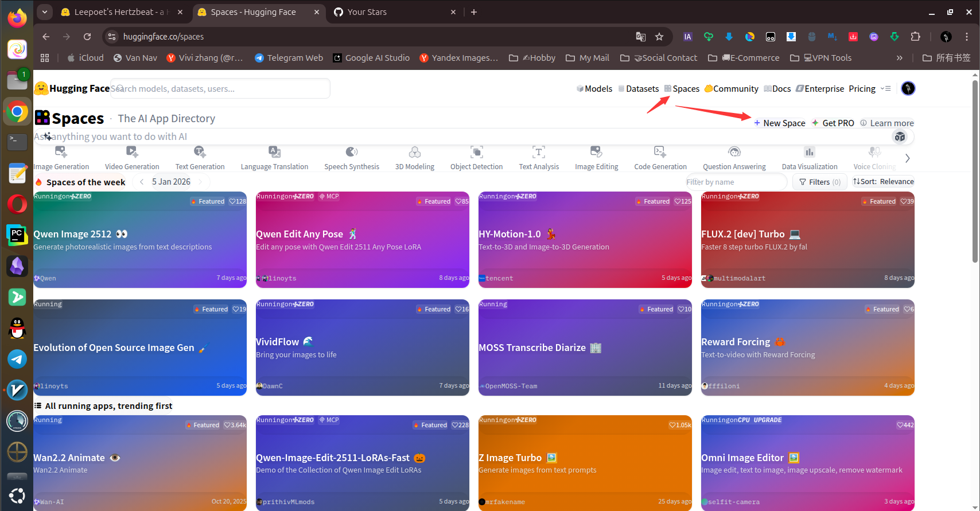Click the New Space button

coord(779,123)
